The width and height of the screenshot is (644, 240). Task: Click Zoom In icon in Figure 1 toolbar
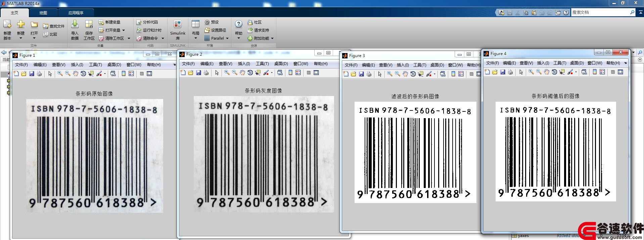(x=60, y=74)
